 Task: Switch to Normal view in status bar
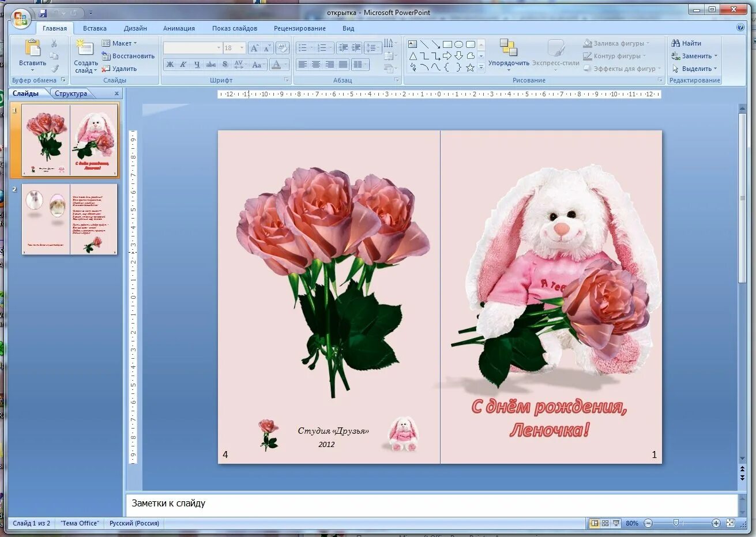tap(594, 523)
